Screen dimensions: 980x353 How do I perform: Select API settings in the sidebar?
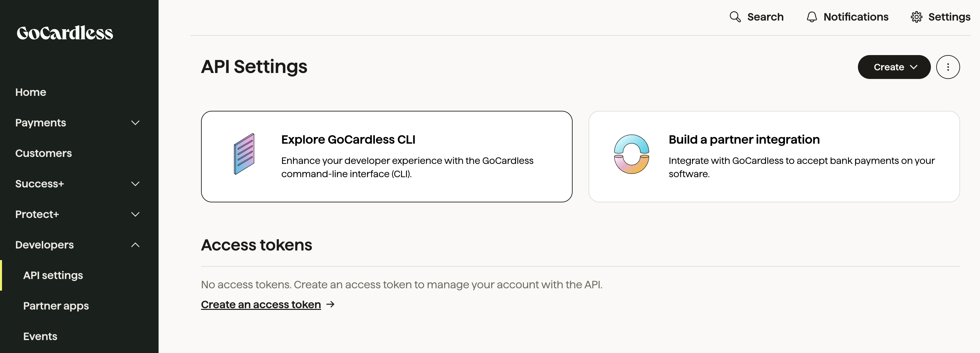pos(53,275)
